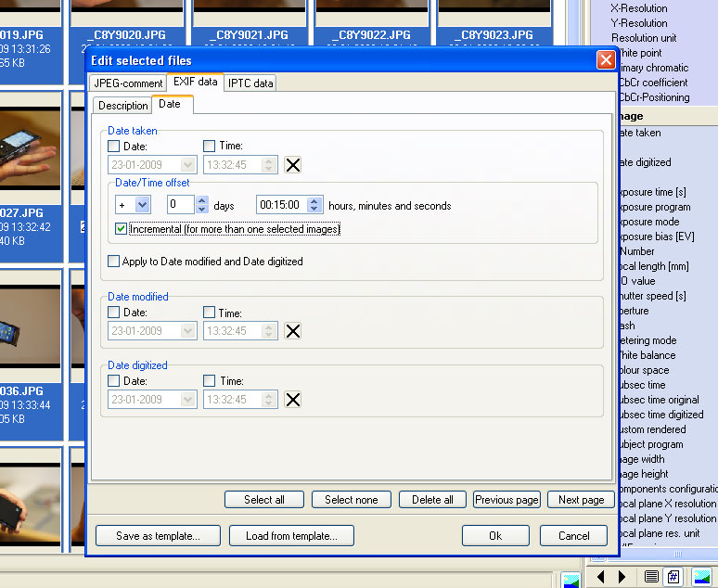Screen dimensions: 718x588
Task: Click the 00:15:00 time offset field
Action: (x=282, y=205)
